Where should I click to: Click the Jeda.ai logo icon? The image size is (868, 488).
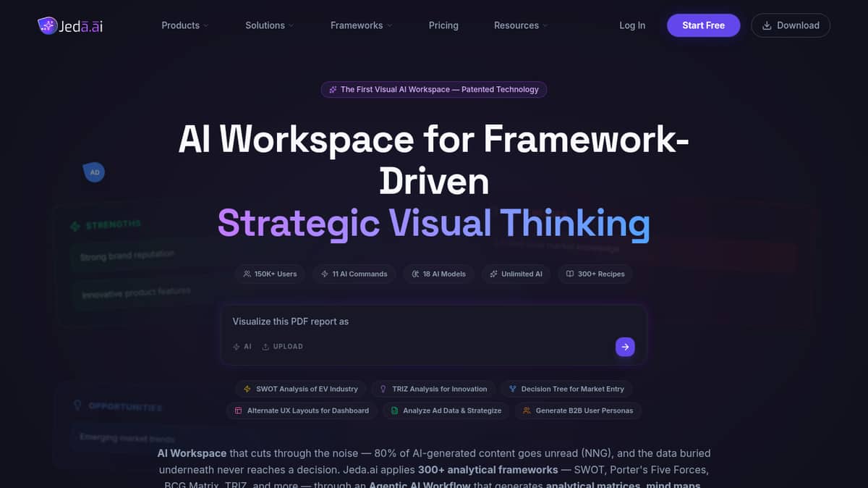tap(48, 25)
